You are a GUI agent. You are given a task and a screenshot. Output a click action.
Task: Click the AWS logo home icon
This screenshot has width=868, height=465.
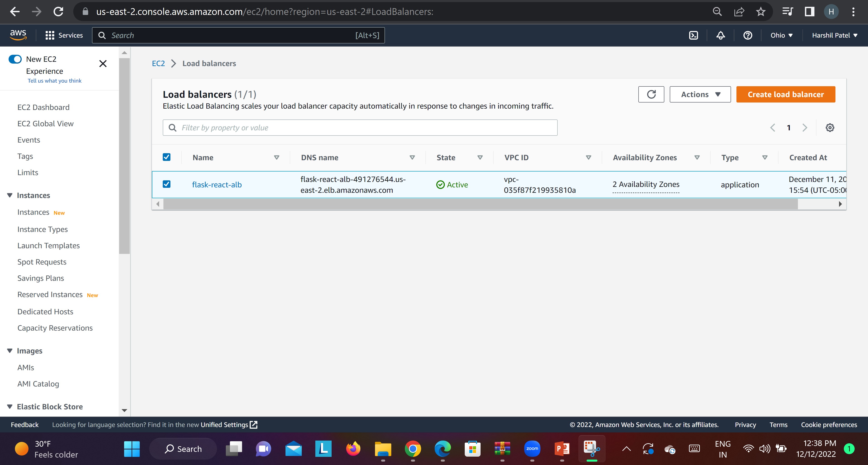point(18,35)
